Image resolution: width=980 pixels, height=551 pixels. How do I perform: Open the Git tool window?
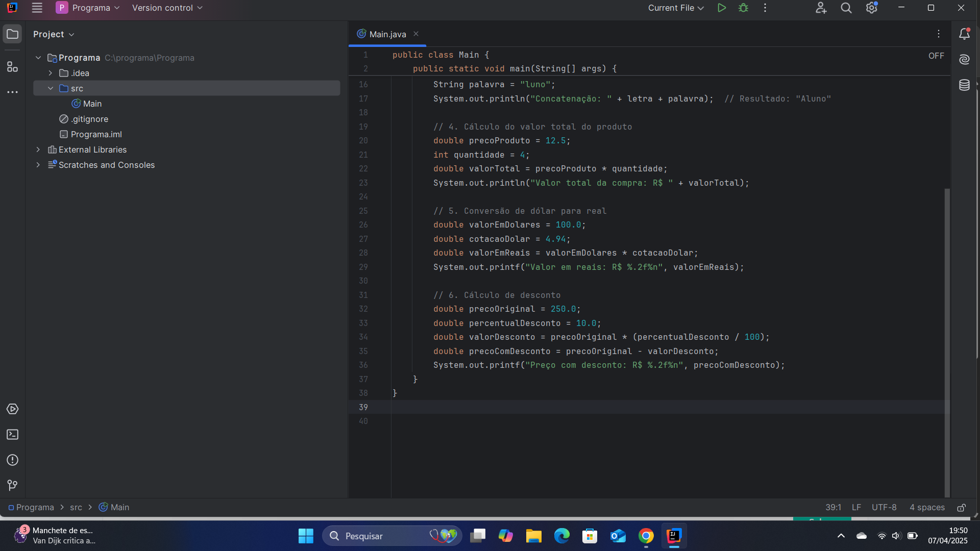(x=12, y=485)
